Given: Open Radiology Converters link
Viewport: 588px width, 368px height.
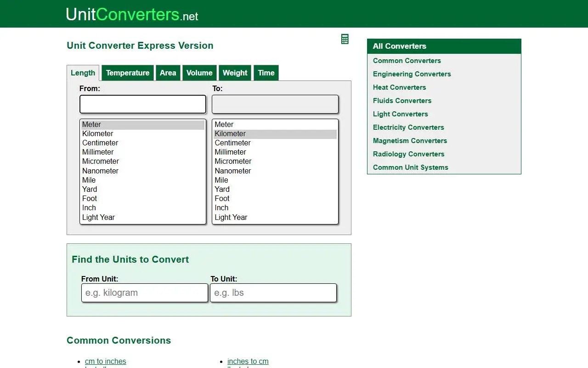Looking at the screenshot, I should click(409, 154).
